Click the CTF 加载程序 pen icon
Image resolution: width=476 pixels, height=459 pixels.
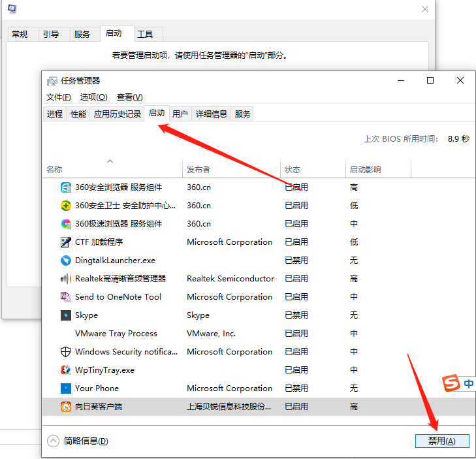click(65, 242)
